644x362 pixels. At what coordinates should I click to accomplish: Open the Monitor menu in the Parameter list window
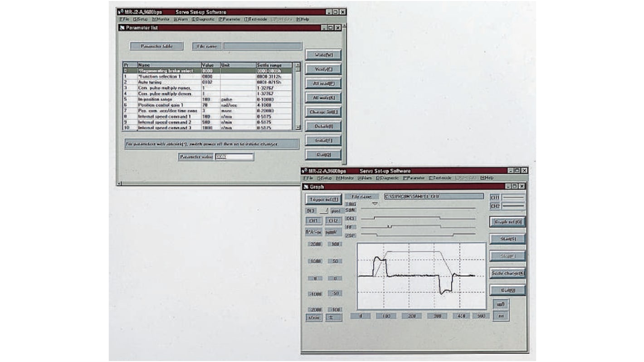pyautogui.click(x=161, y=20)
